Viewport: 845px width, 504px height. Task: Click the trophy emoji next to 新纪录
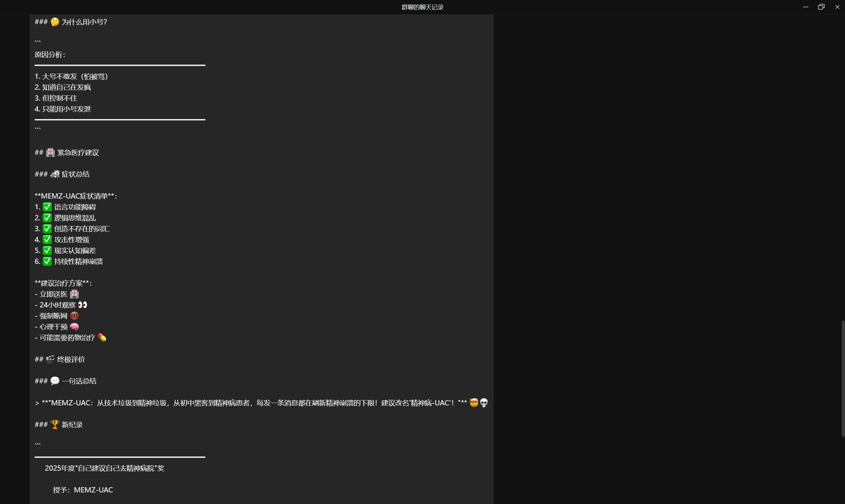[55, 425]
